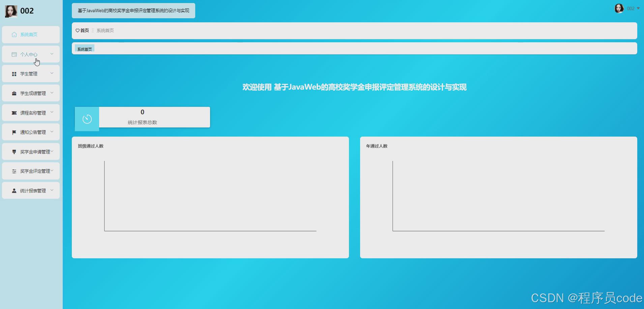This screenshot has height=309, width=644.
Task: Expand the 学生成绩管理 chevron
Action: click(x=52, y=93)
